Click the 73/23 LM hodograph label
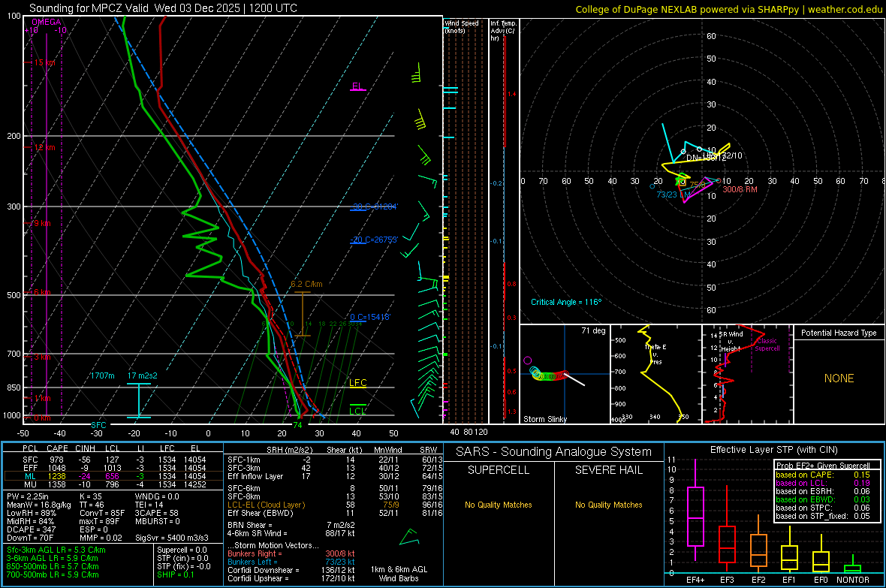The width and height of the screenshot is (886, 588). pyautogui.click(x=674, y=194)
